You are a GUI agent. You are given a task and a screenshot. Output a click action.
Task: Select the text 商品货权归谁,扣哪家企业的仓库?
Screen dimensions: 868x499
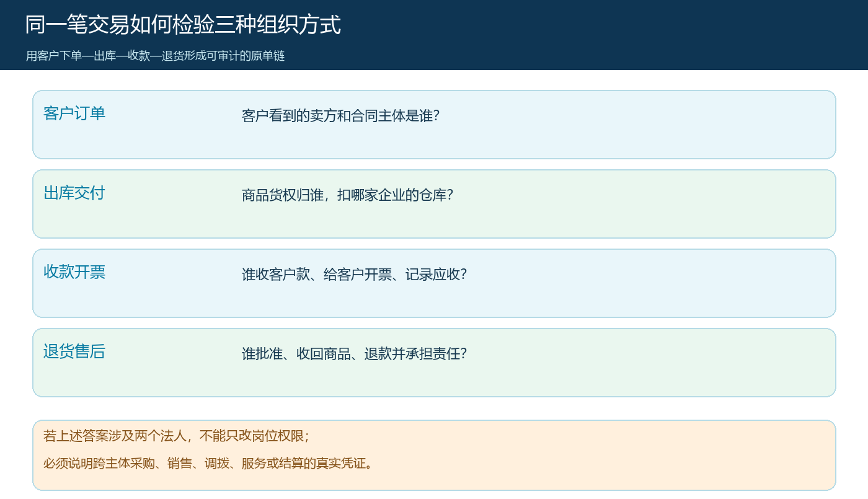click(347, 195)
